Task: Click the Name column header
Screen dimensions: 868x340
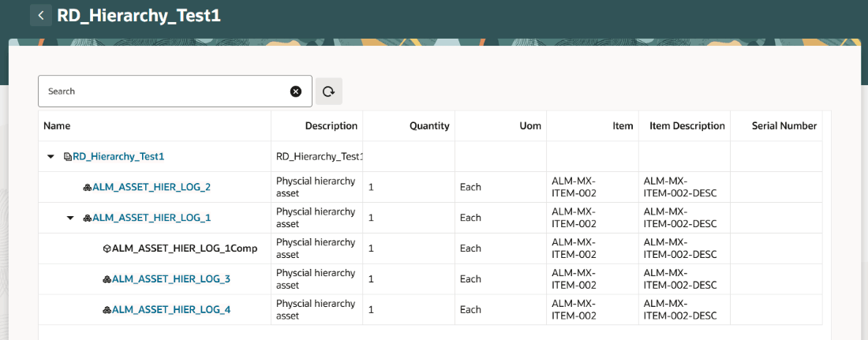Action: [x=57, y=126]
